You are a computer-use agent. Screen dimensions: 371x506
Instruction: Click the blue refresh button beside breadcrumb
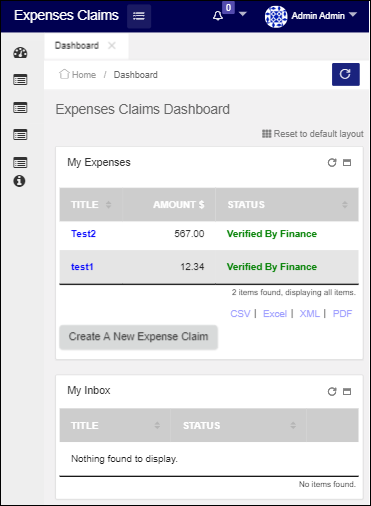coord(346,74)
